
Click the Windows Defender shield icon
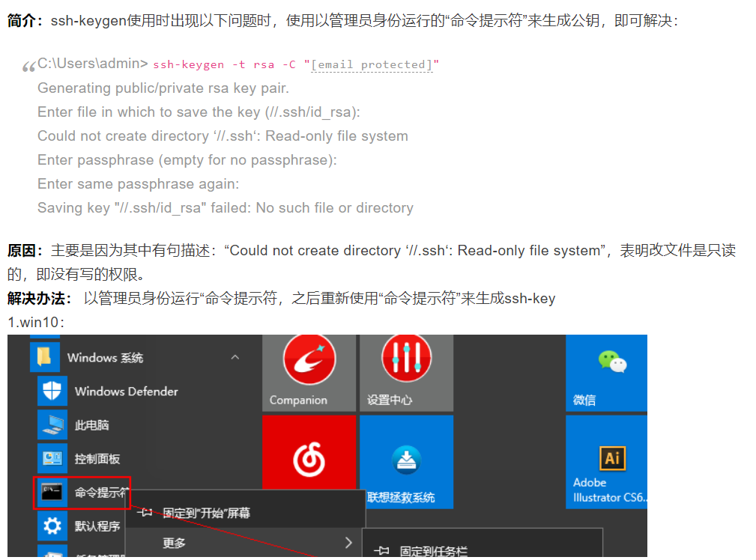[52, 392]
